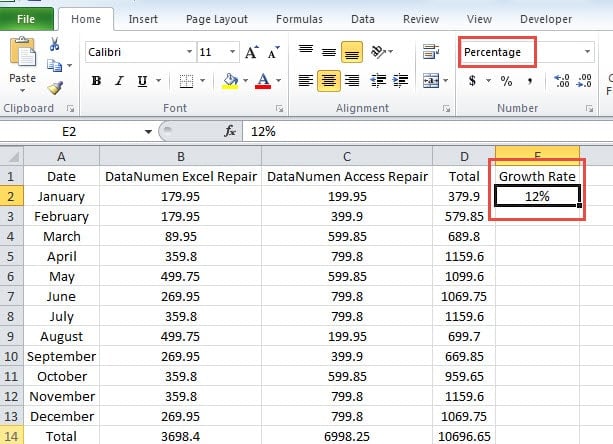Switch to the Insert tab
Image resolution: width=613 pixels, height=444 pixels.
click(143, 19)
